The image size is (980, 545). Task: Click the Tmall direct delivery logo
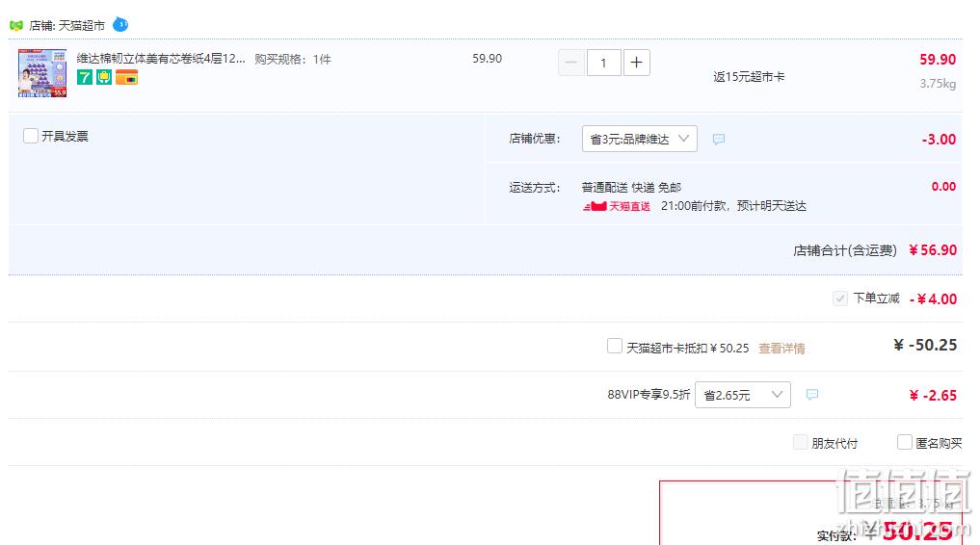coord(617,206)
